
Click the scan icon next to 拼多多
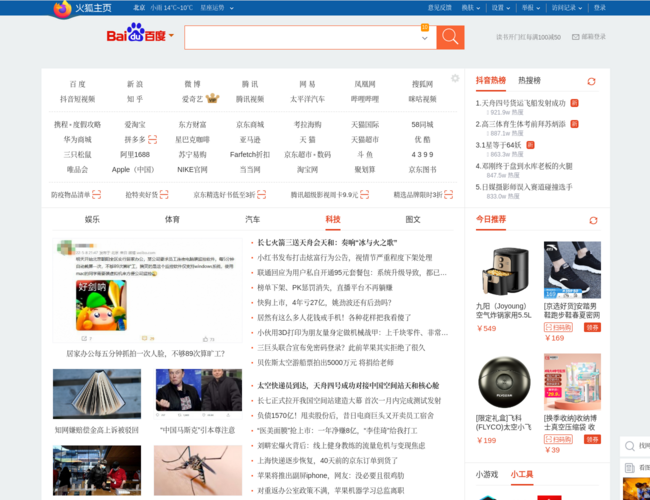153,139
